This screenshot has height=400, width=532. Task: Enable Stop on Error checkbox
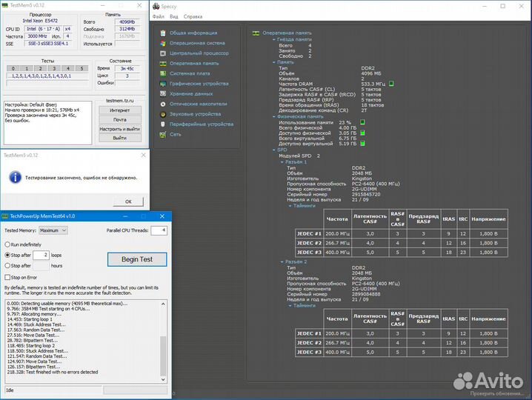[7, 277]
